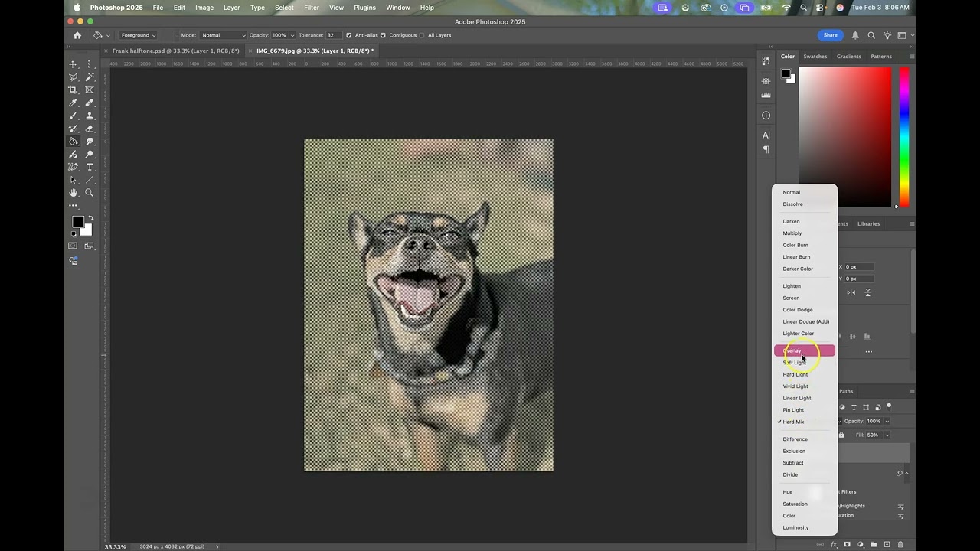Switch to Frank halftone.psd document tab

click(175, 51)
